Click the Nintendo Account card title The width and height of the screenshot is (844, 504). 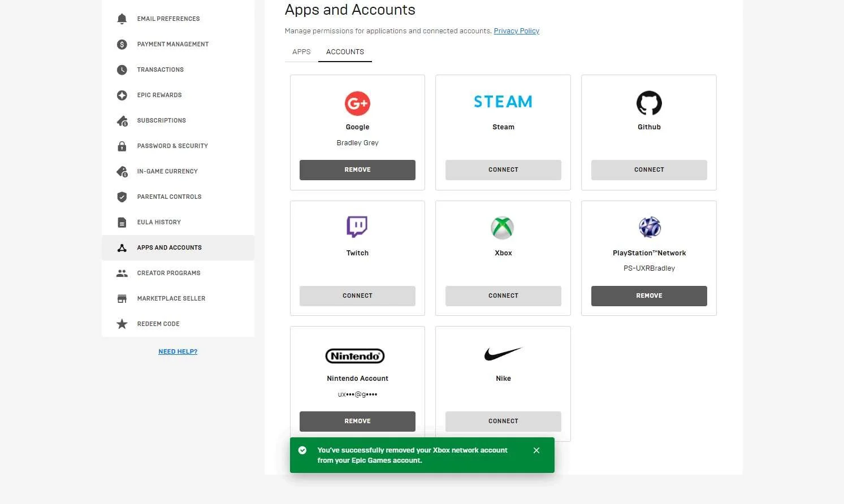click(x=357, y=379)
